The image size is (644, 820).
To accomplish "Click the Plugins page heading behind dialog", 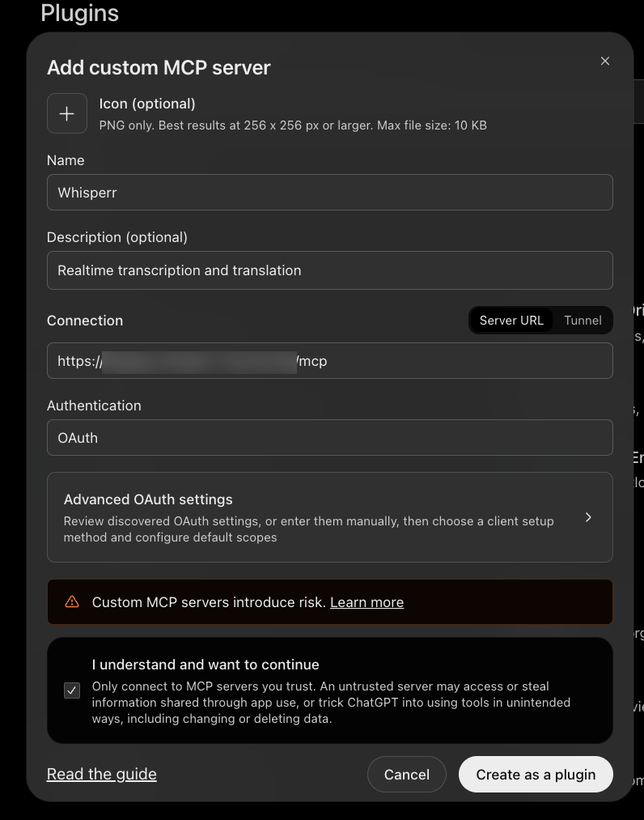I will (x=79, y=13).
